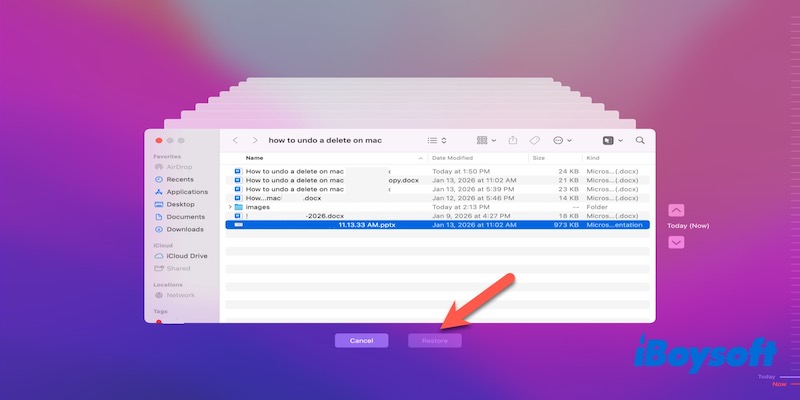Sort by the Kind column header
The width and height of the screenshot is (800, 400).
point(593,158)
